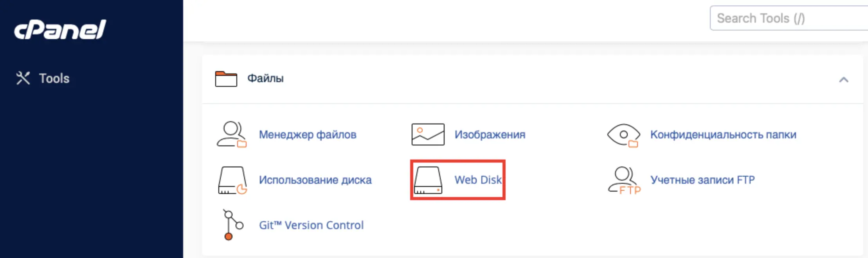Open the Изображения link

[x=490, y=134]
